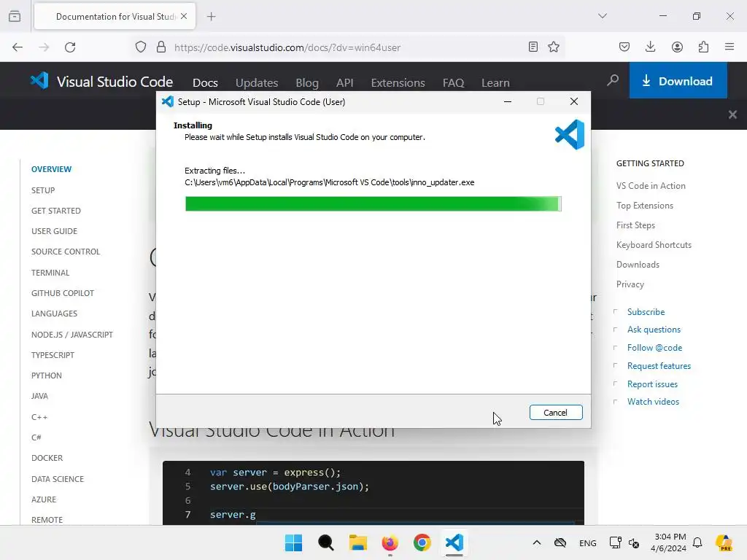This screenshot has width=747, height=560.
Task: Click the URL address field
Action: [x=347, y=47]
